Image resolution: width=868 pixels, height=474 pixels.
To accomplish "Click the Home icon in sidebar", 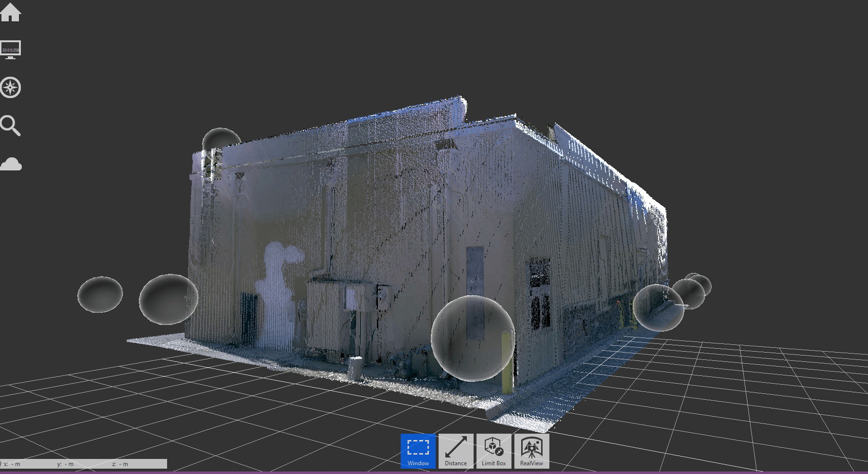I will 10,13.
